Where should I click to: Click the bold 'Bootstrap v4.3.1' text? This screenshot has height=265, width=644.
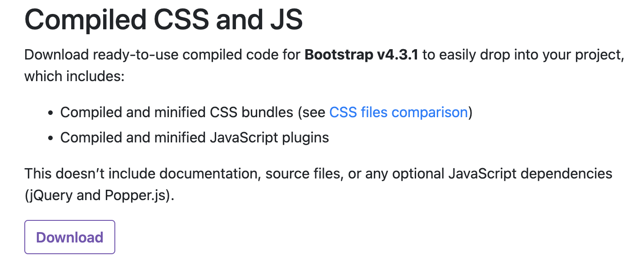pos(362,55)
